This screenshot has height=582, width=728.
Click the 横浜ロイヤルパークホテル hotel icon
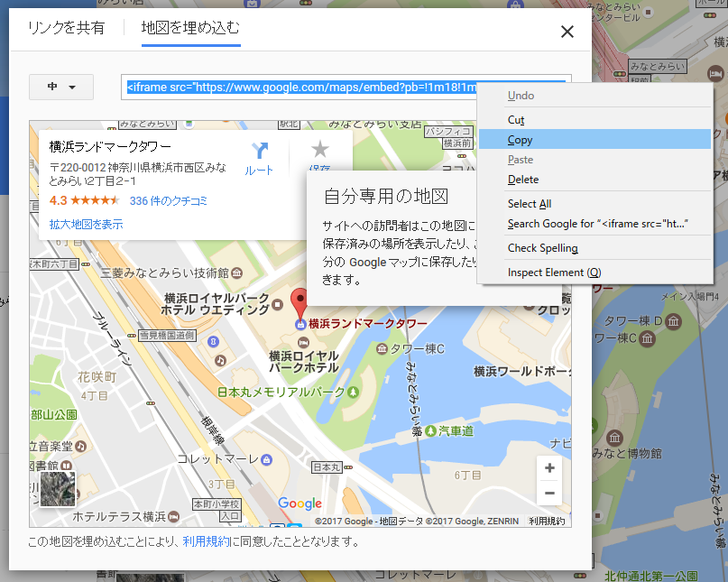(x=303, y=343)
